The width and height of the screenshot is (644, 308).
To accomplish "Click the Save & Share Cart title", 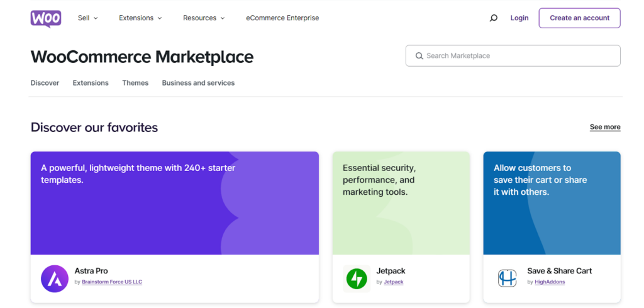I will 559,271.
